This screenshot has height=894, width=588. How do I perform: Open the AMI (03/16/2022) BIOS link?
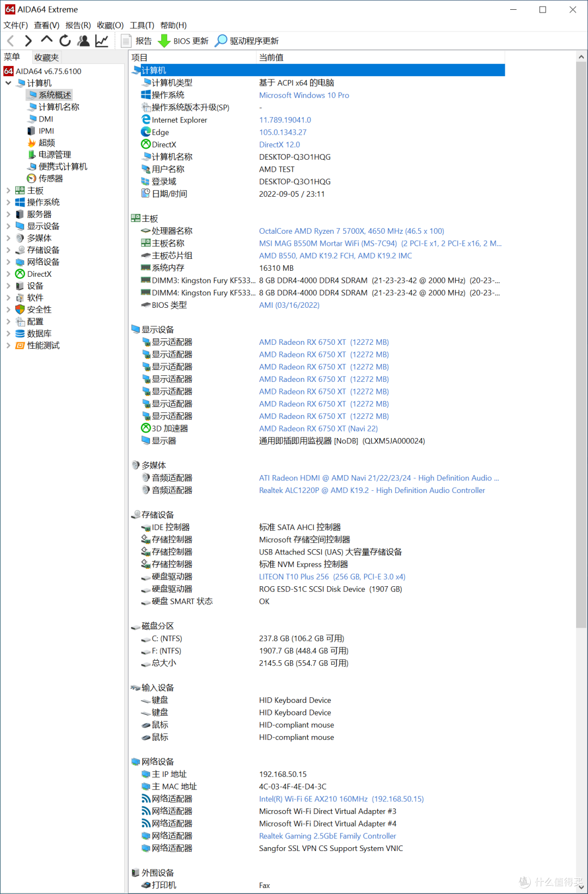coord(289,305)
